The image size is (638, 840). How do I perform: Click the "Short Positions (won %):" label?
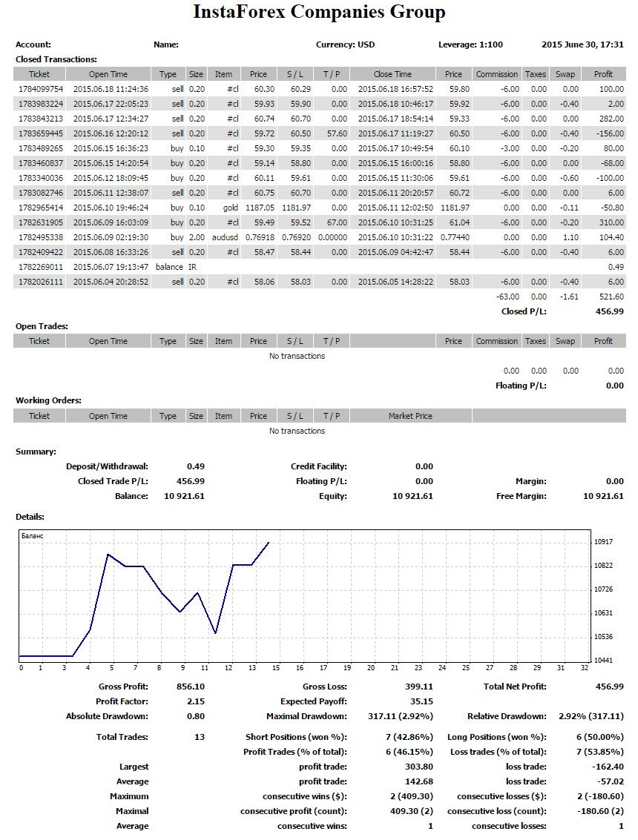point(297,737)
